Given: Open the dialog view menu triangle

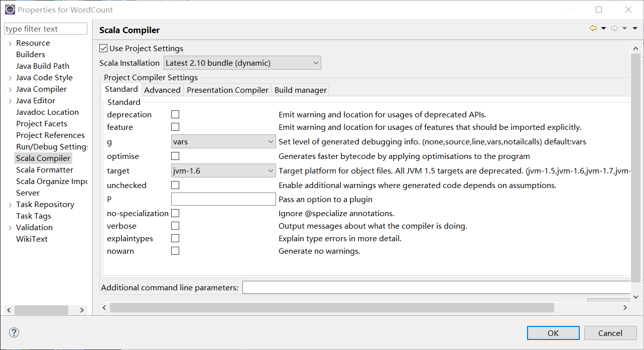Looking at the screenshot, I should [634, 29].
